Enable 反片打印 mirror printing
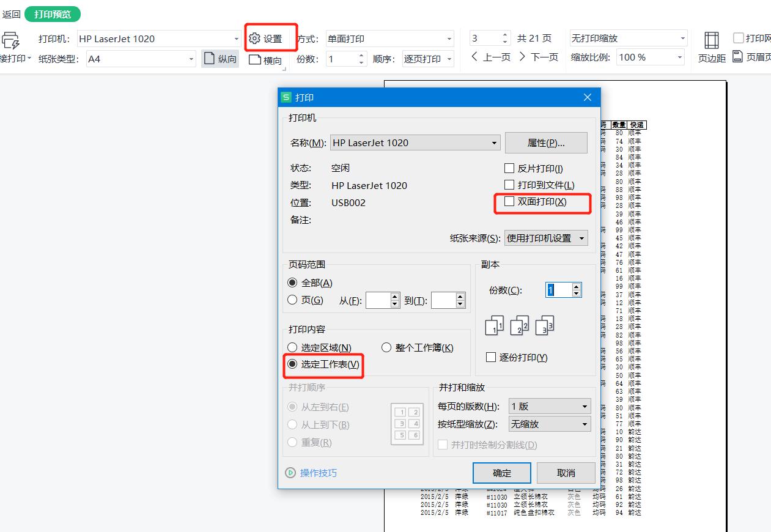 point(508,168)
